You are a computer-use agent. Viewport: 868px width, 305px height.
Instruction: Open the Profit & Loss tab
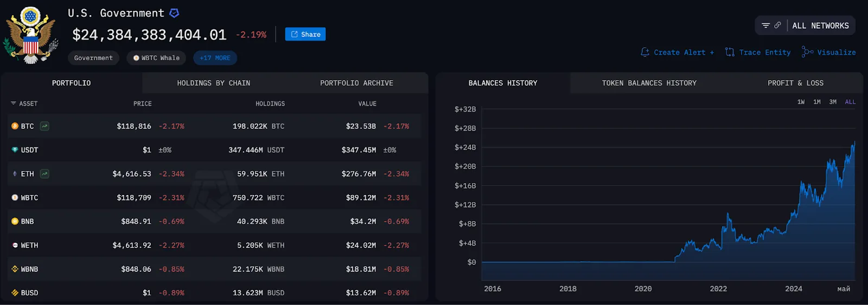pyautogui.click(x=795, y=83)
